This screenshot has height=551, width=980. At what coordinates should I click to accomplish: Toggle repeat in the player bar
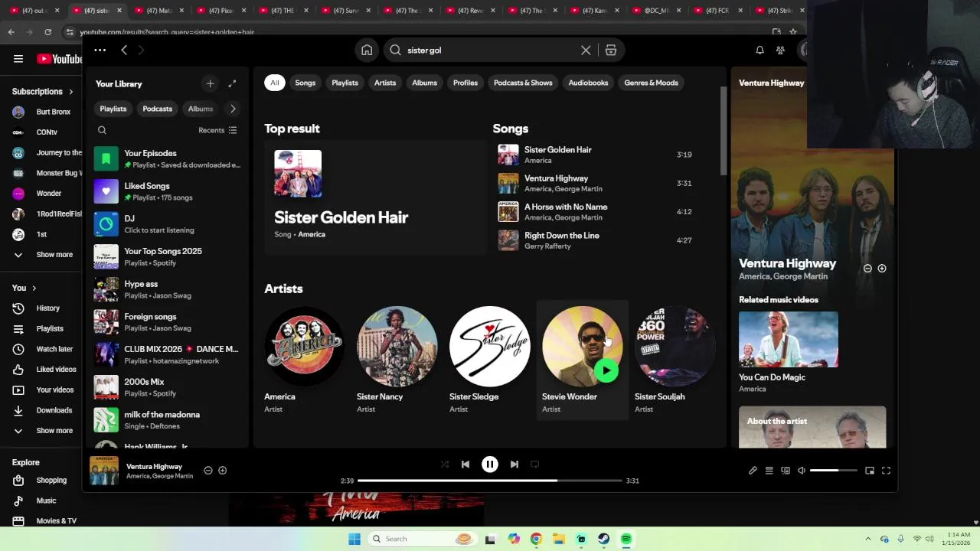[535, 464]
